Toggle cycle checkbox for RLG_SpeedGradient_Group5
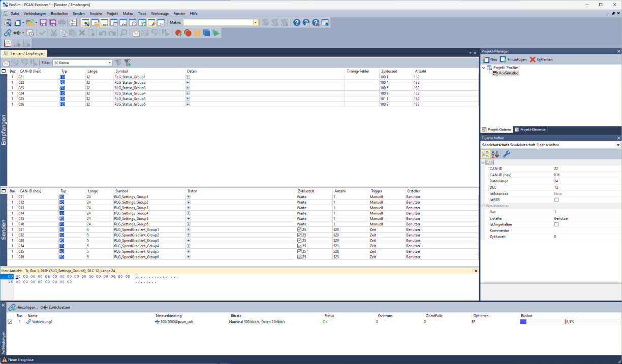 tap(299, 251)
